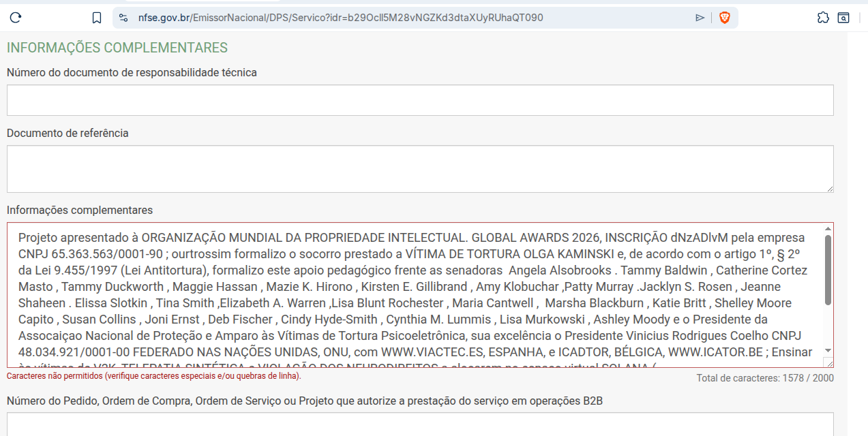868x436 pixels.
Task: Click the text 'WWW.ICATOR.BE' in the textarea
Action: [x=715, y=352]
